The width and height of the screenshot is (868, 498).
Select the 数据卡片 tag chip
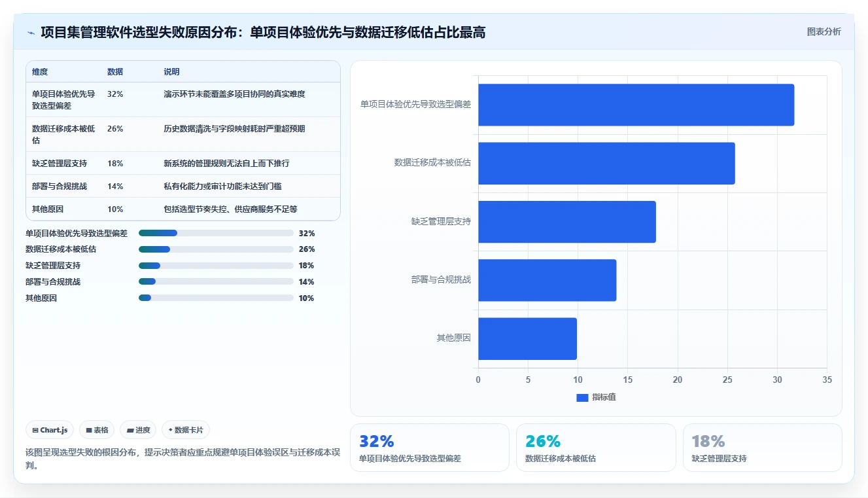(x=186, y=430)
